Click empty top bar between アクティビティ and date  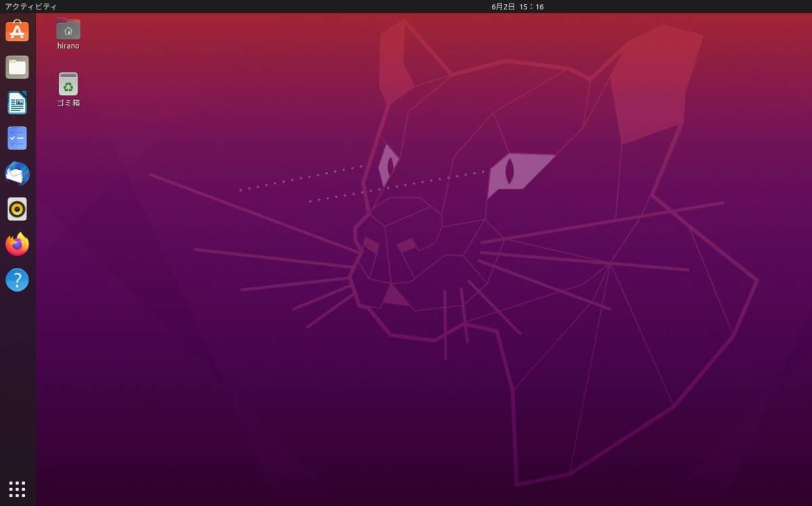point(271,7)
